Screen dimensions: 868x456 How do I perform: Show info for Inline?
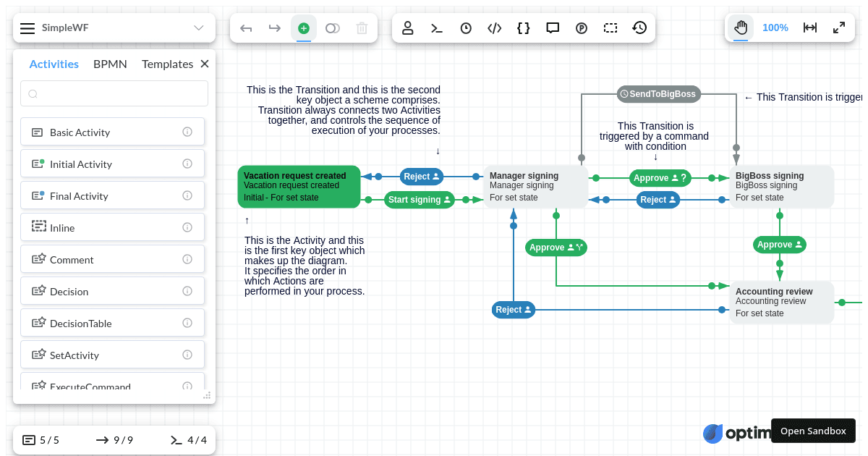tap(187, 227)
